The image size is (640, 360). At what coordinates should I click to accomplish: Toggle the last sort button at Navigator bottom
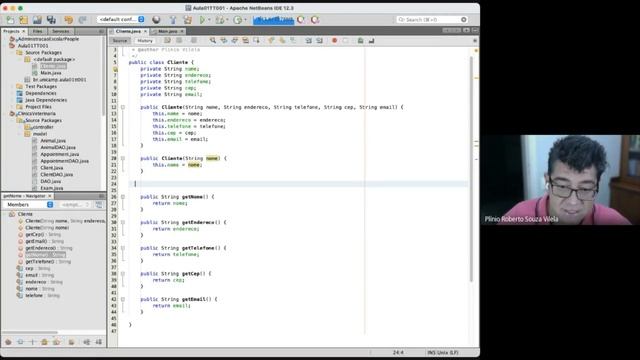pos(99,342)
